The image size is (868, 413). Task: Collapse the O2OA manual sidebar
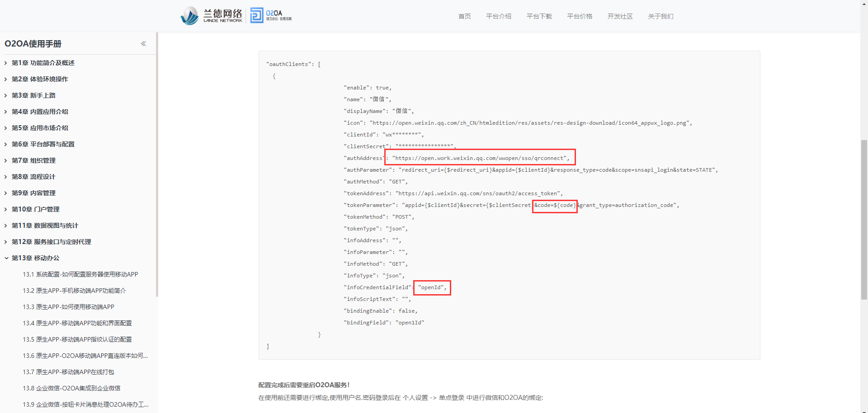tap(143, 44)
